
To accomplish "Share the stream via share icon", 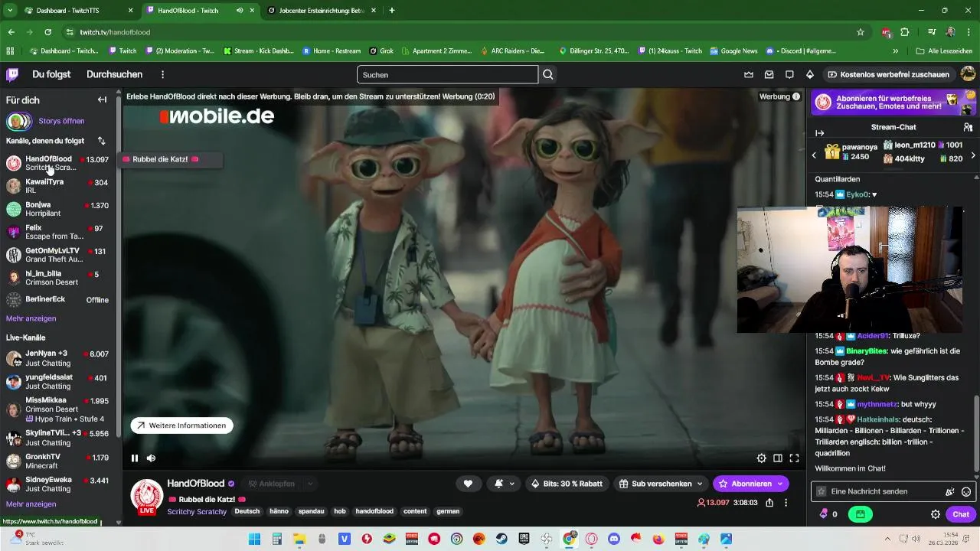I will tap(769, 503).
